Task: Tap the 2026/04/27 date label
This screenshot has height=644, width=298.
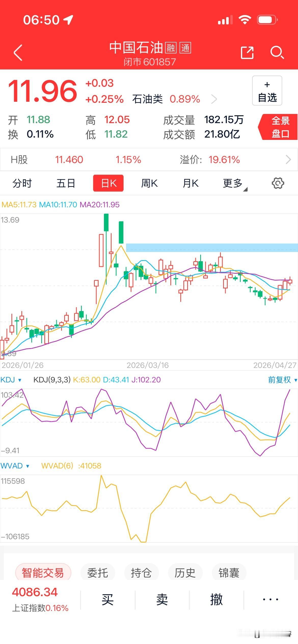Action: 275,365
